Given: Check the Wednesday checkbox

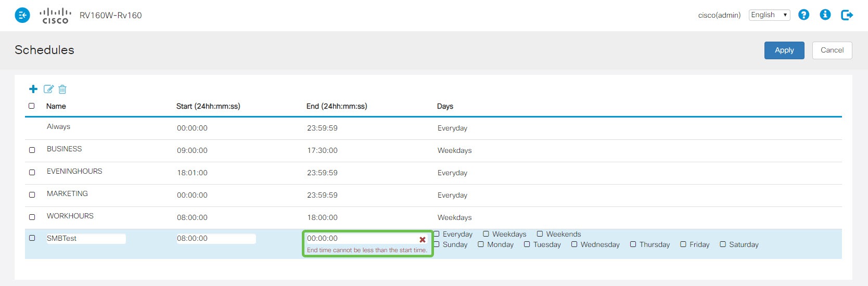Looking at the screenshot, I should (575, 244).
